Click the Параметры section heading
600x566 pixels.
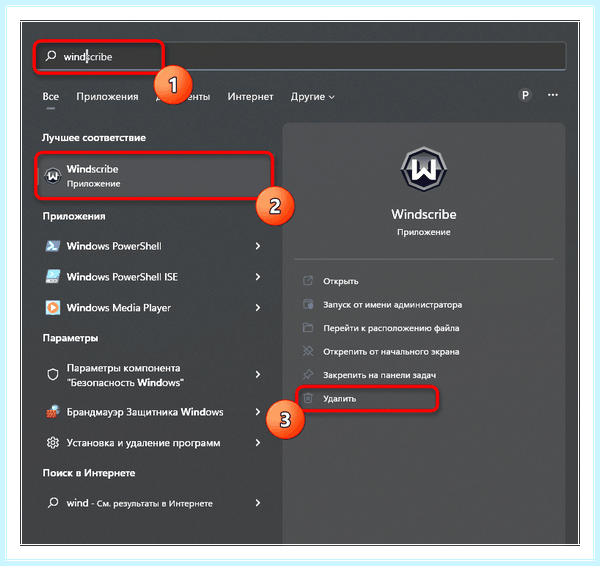[x=70, y=338]
